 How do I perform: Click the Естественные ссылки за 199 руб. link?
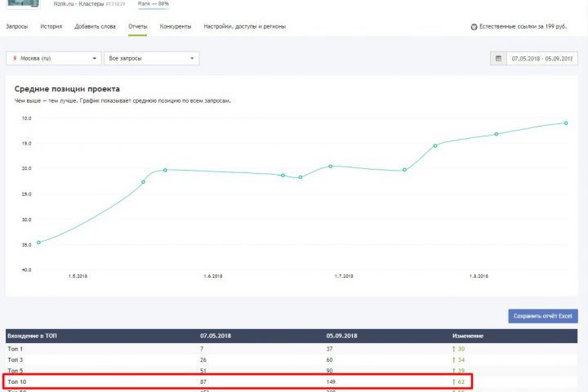click(x=523, y=27)
